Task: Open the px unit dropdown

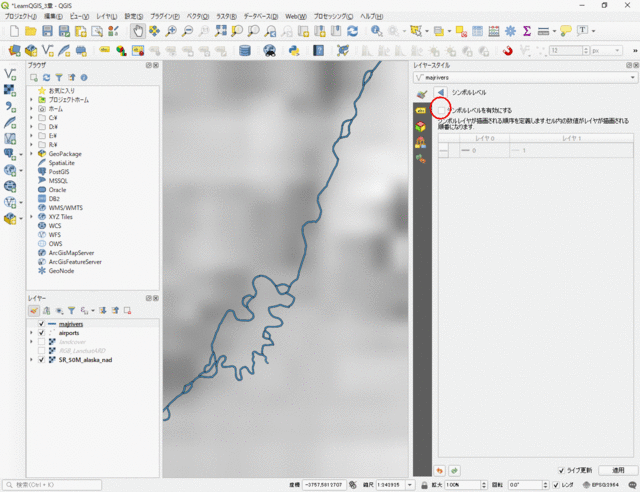Action: (607, 51)
